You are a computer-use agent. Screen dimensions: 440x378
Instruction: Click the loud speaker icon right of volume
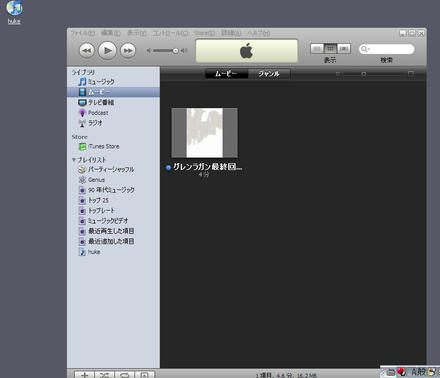[184, 51]
